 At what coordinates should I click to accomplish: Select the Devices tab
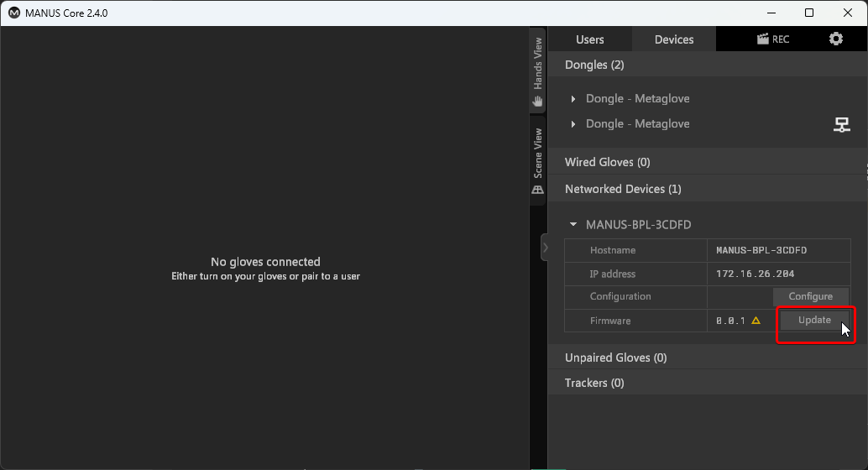pyautogui.click(x=673, y=39)
